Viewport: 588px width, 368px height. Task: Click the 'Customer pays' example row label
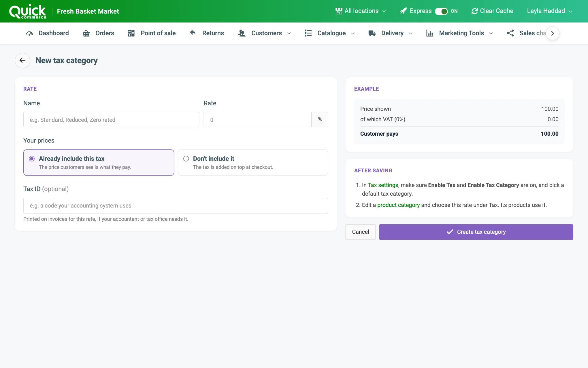(379, 134)
